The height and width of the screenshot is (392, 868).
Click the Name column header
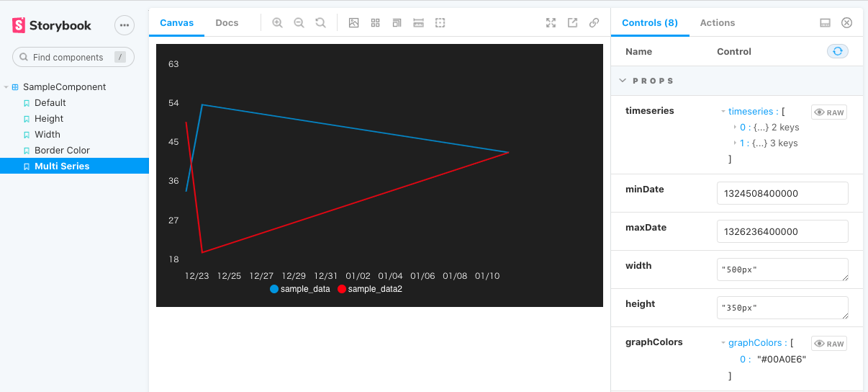(638, 51)
